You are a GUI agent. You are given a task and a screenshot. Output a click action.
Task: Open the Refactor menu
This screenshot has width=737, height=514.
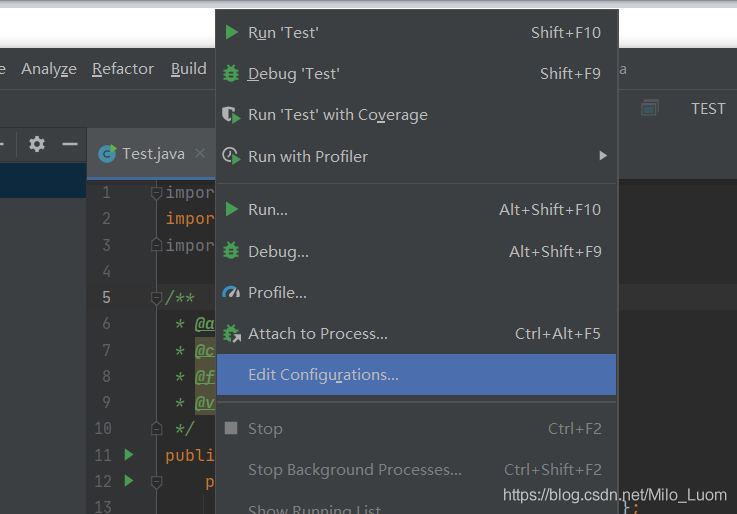(x=123, y=69)
